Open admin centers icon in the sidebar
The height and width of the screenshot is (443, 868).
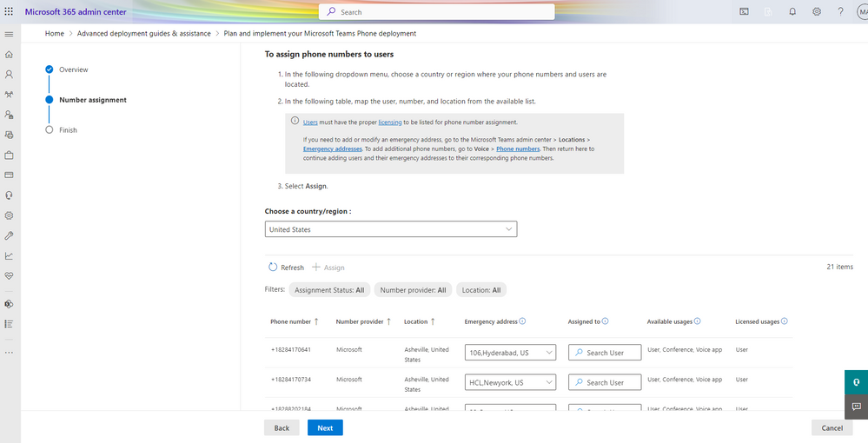pyautogui.click(x=9, y=304)
